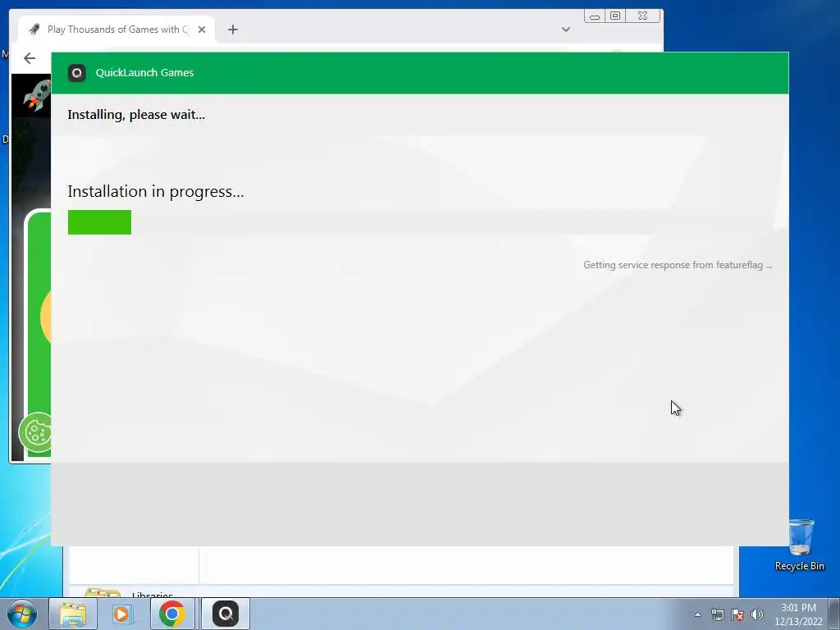Select the QuickLaunch installer taskbar button
The height and width of the screenshot is (630, 840).
226,614
